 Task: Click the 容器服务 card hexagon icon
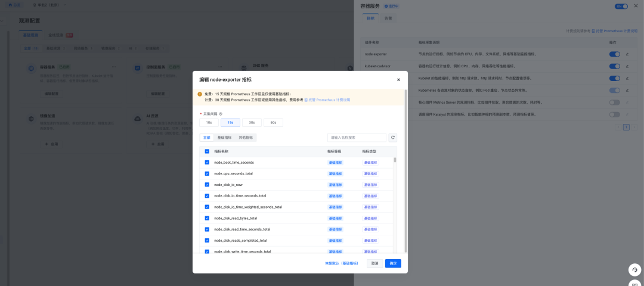[31, 68]
